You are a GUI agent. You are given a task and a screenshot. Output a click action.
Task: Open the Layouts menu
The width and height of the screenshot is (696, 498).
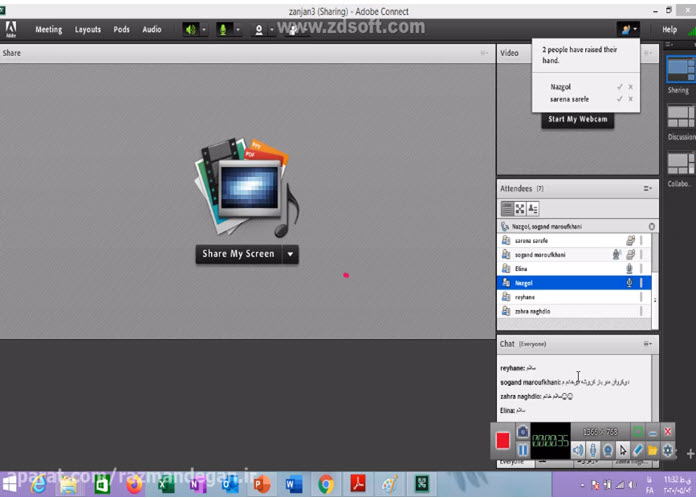tap(87, 29)
